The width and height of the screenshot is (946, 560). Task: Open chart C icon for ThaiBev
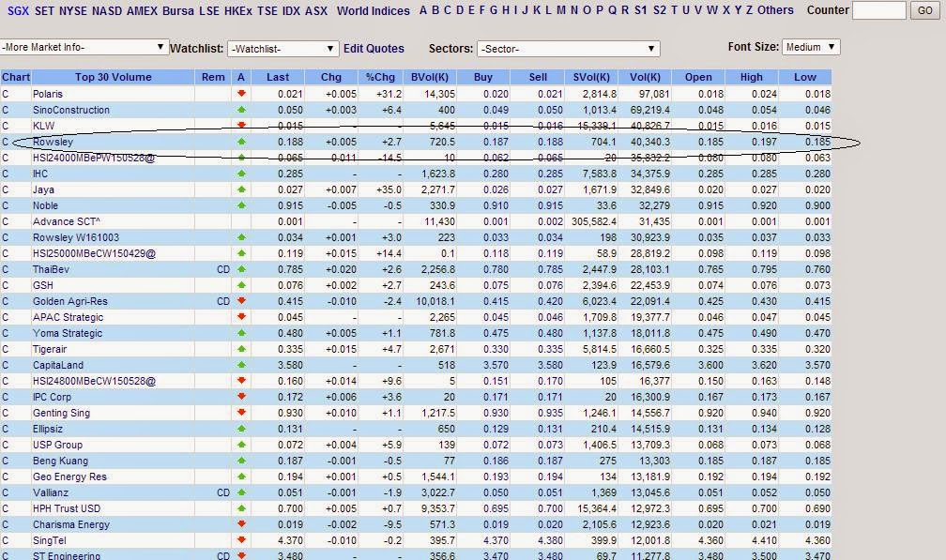tap(6, 269)
